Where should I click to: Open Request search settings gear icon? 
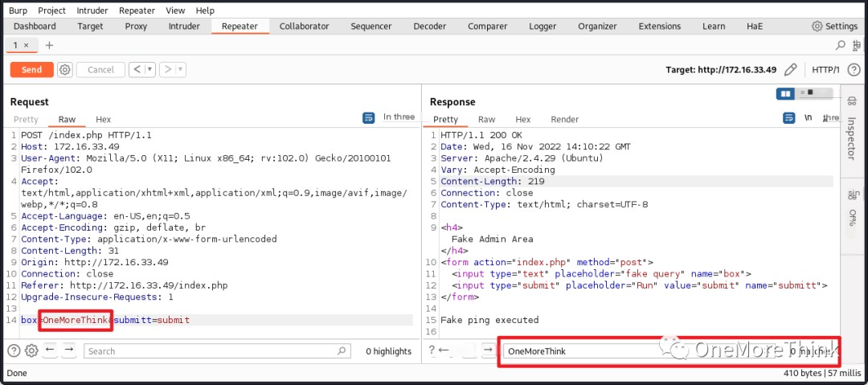click(31, 350)
